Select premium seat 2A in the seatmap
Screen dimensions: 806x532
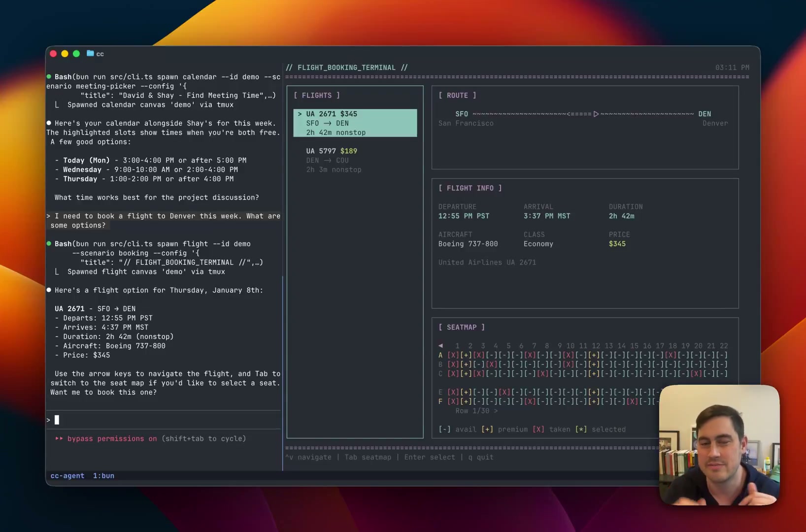point(466,355)
